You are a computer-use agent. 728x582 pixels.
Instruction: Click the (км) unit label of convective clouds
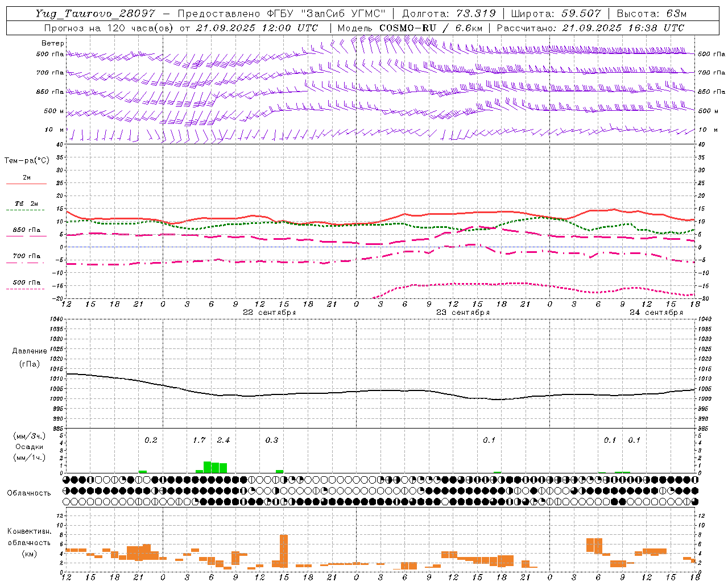30,554
